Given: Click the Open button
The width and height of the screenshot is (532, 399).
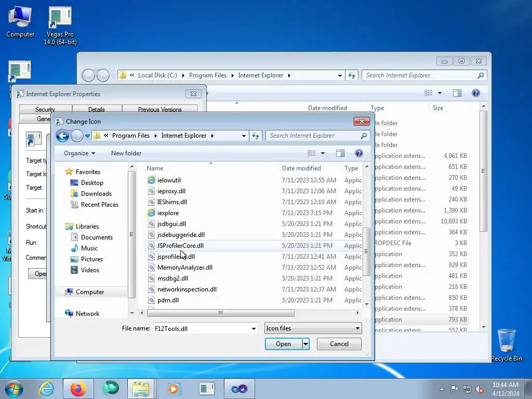Looking at the screenshot, I should click(x=283, y=344).
